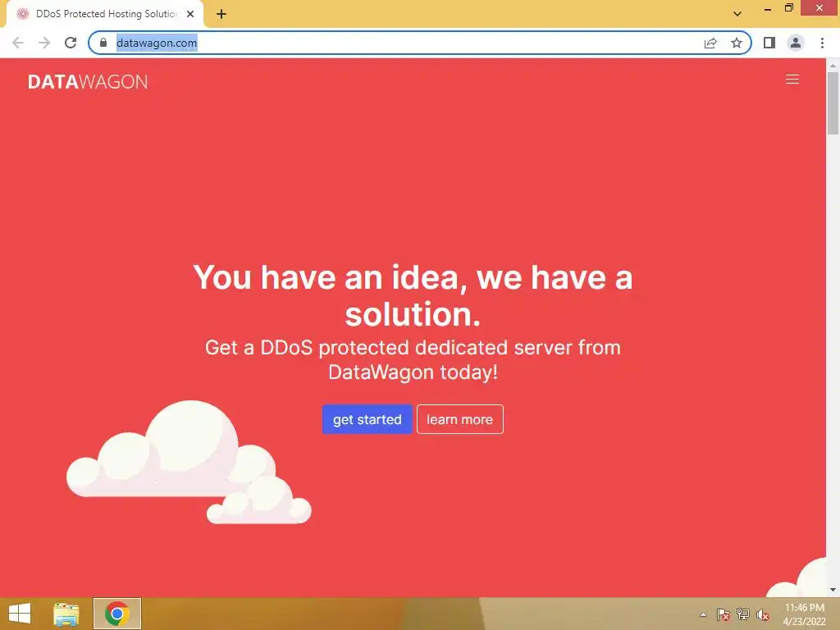Click the learn more button

click(459, 419)
